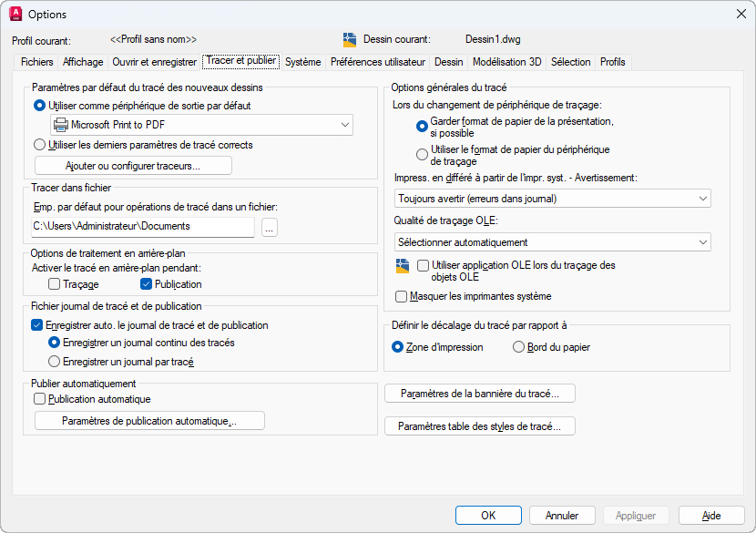This screenshot has width=756, height=533.
Task: Enable the Traçage background plot checkbox
Action: point(55,284)
